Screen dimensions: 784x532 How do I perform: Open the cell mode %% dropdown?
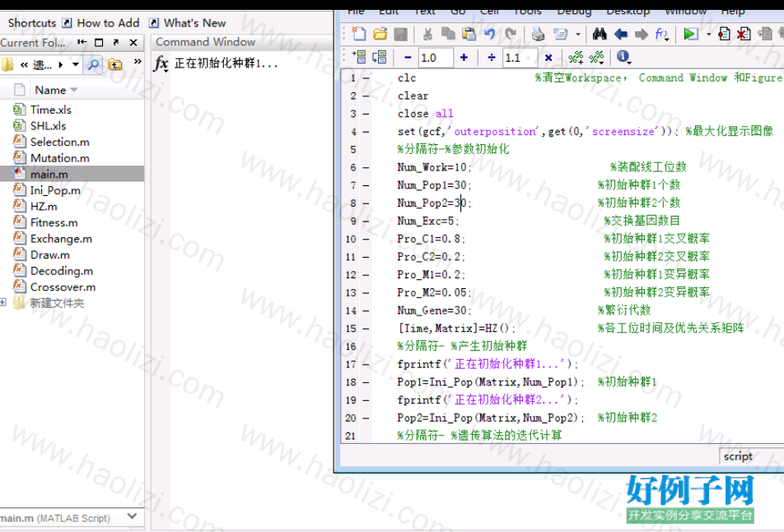596,58
